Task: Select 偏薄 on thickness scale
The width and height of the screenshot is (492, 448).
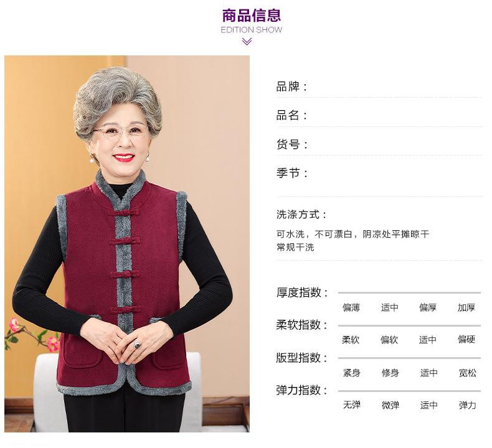Action: (351, 307)
